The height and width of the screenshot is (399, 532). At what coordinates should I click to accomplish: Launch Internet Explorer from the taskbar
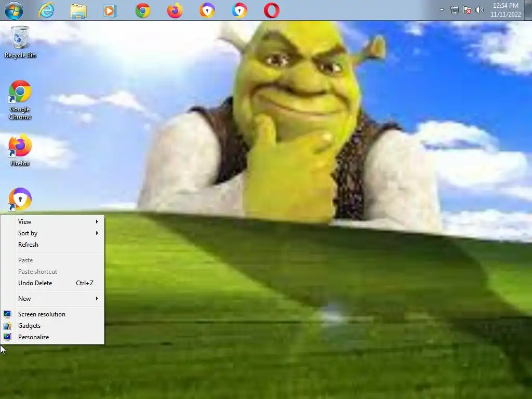click(x=46, y=10)
